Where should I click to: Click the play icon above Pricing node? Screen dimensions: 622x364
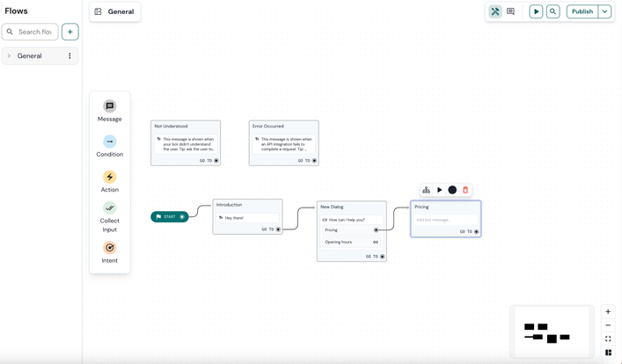pyautogui.click(x=440, y=190)
